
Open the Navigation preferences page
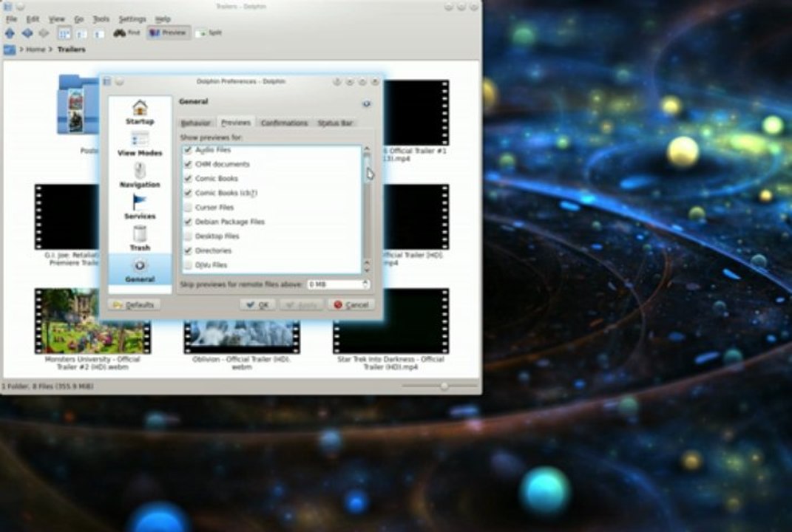(140, 175)
